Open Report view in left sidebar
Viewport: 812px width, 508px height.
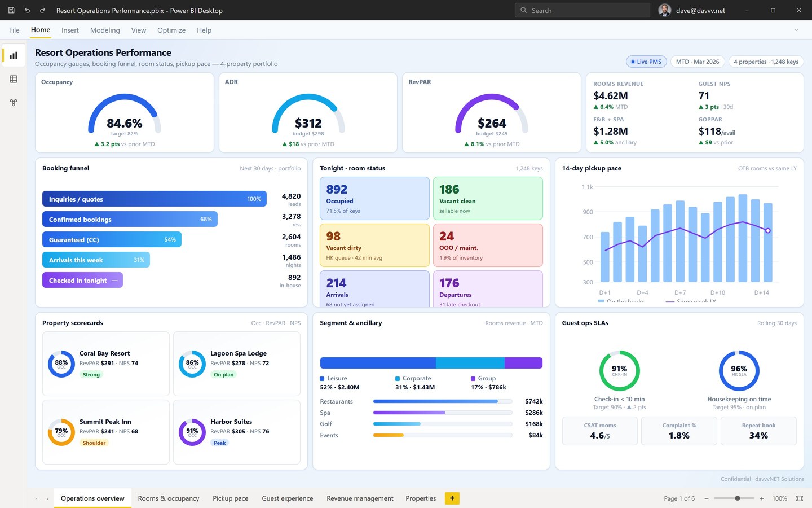coord(14,55)
